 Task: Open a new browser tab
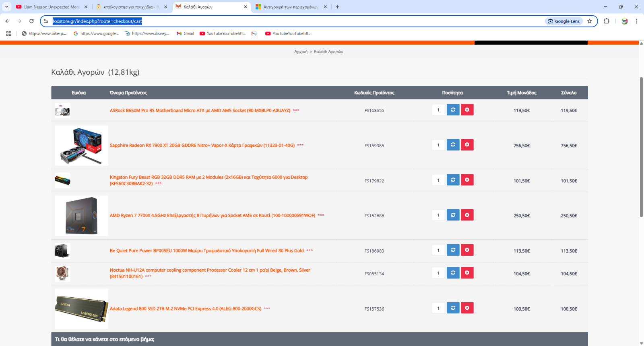pos(337,6)
